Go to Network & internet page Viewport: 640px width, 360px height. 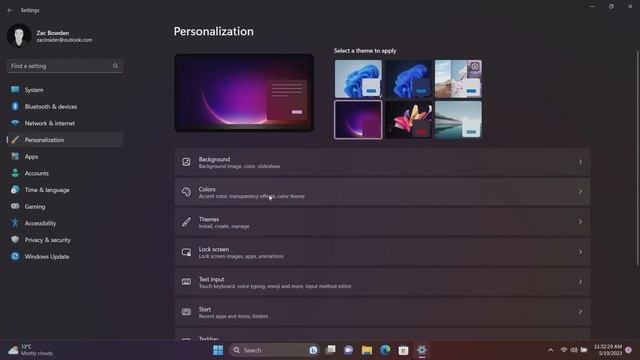(x=65, y=123)
